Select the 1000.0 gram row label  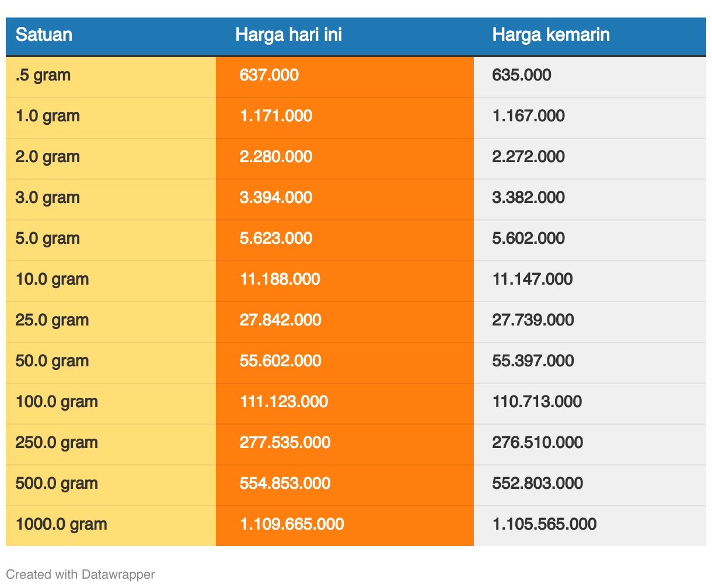click(61, 524)
